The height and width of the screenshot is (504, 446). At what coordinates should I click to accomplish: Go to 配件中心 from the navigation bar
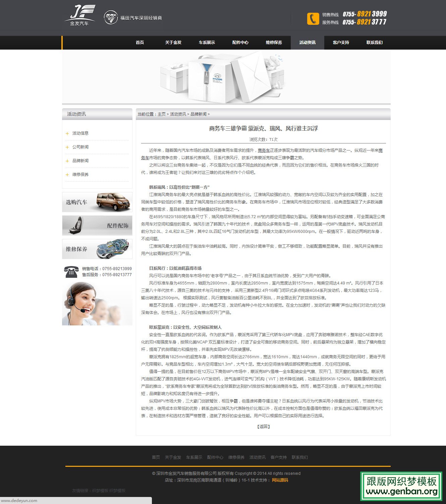click(240, 43)
